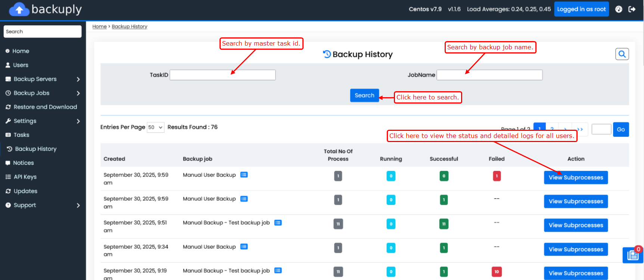644x280 pixels.
Task: Click the theme palette icon in header
Action: [619, 9]
